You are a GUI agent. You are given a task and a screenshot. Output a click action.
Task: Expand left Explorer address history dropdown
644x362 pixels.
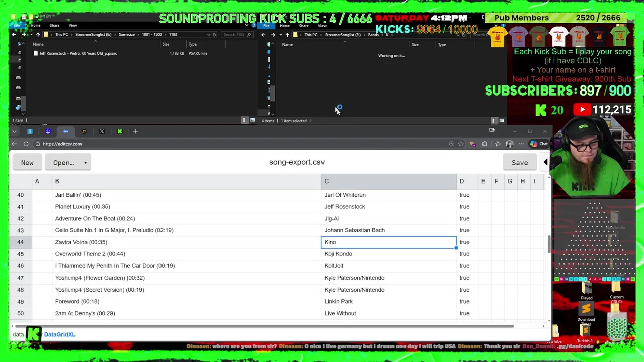pos(208,35)
